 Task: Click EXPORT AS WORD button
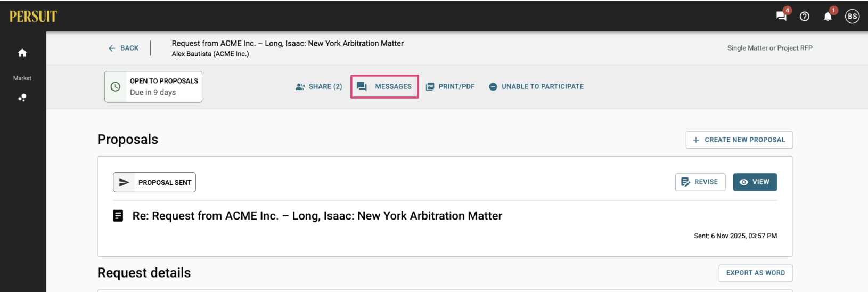tap(756, 273)
